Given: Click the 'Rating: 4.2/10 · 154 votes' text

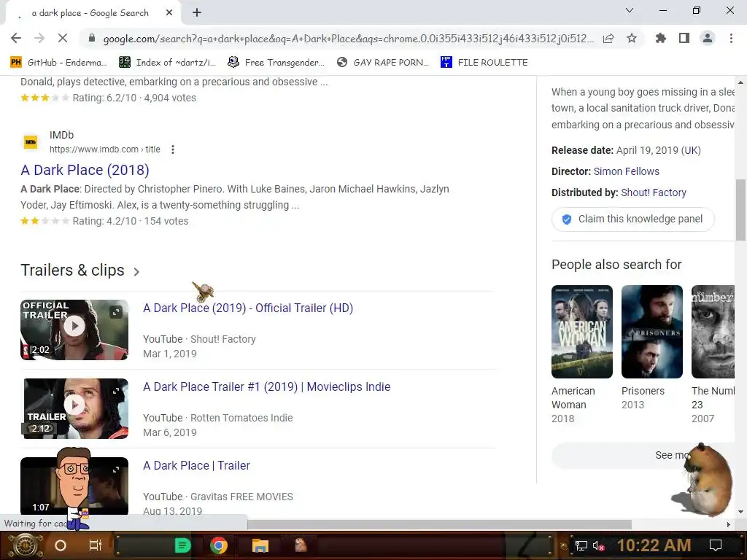Looking at the screenshot, I should pos(131,221).
